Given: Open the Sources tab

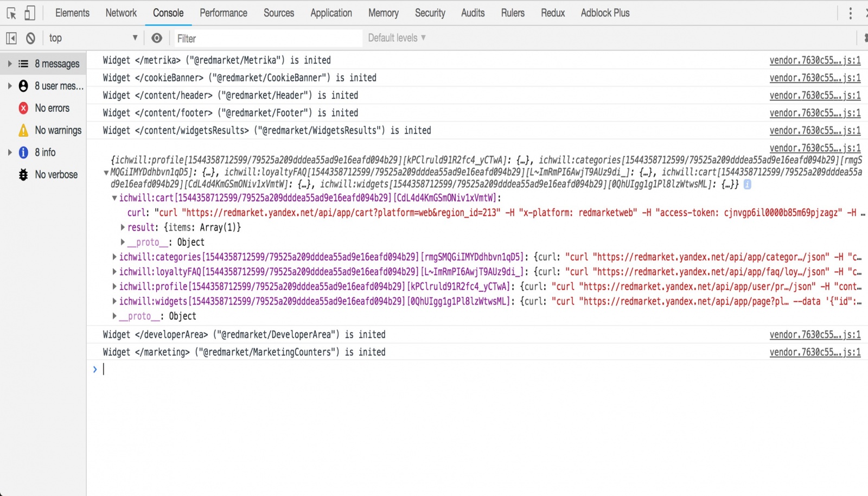Looking at the screenshot, I should pos(279,13).
